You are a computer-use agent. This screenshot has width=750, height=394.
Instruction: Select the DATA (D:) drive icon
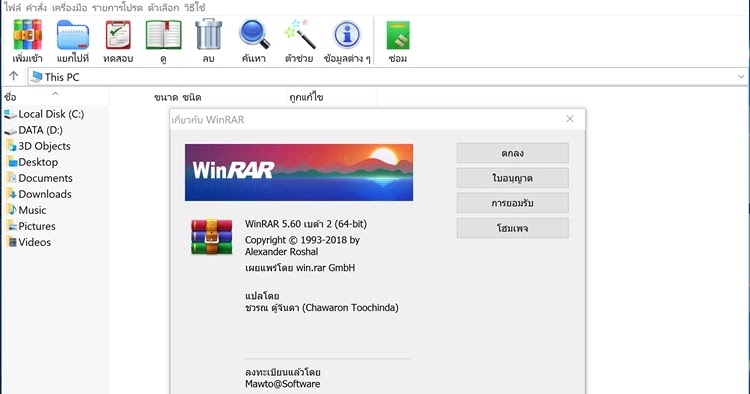tap(10, 131)
